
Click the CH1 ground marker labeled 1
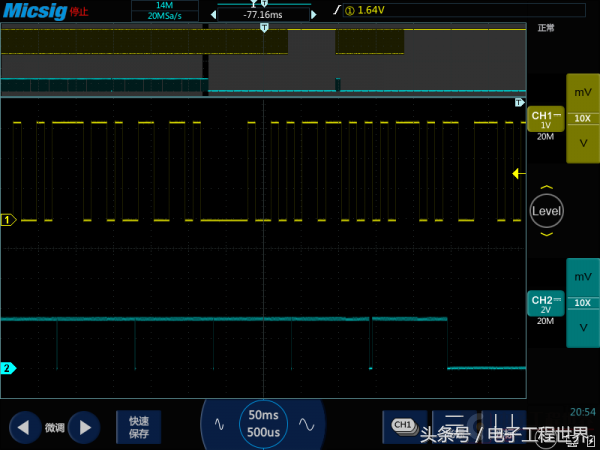click(x=8, y=219)
